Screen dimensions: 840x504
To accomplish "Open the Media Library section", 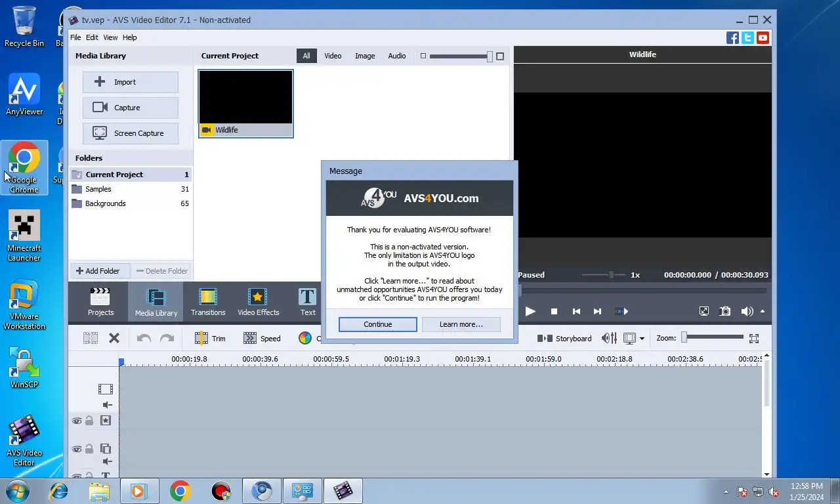I will pyautogui.click(x=156, y=302).
